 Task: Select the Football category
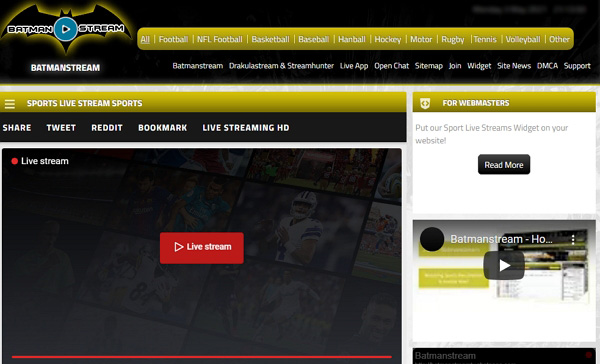(x=173, y=39)
